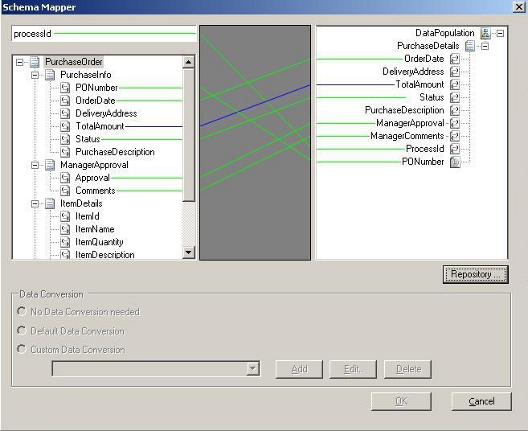Image resolution: width=528 pixels, height=431 pixels.
Task: Select Default Data Conversion radio button
Action: coord(22,330)
